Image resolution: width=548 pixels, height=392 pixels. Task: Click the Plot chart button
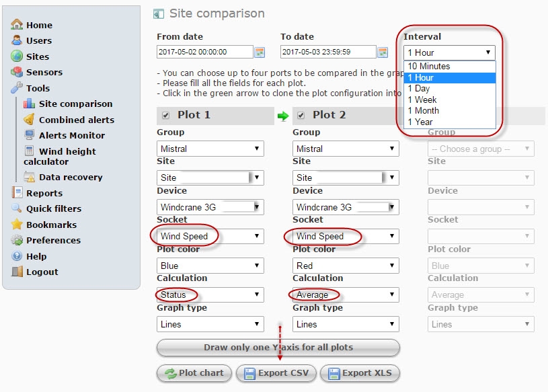tap(194, 373)
